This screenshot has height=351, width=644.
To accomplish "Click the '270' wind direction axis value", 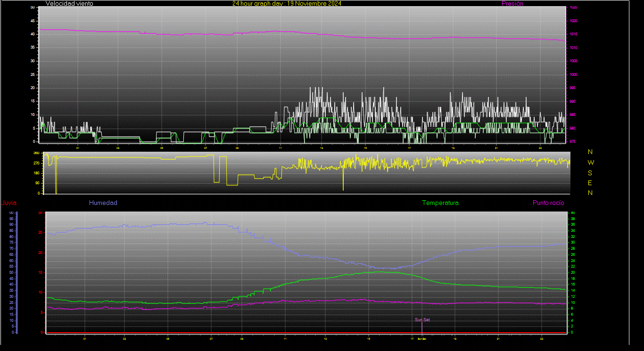I will click(36, 163).
